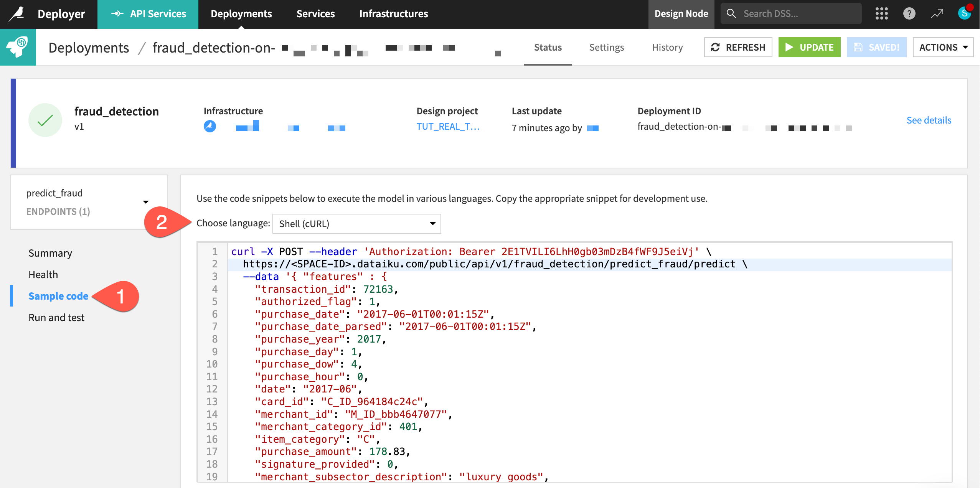Open the TUT_REAL_T... design project link
Screen dimensions: 980x488
(448, 127)
